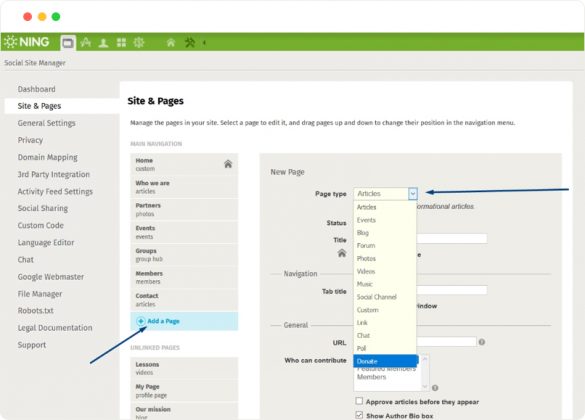The width and height of the screenshot is (585, 420).
Task: Click the URL input field
Action: 446,342
